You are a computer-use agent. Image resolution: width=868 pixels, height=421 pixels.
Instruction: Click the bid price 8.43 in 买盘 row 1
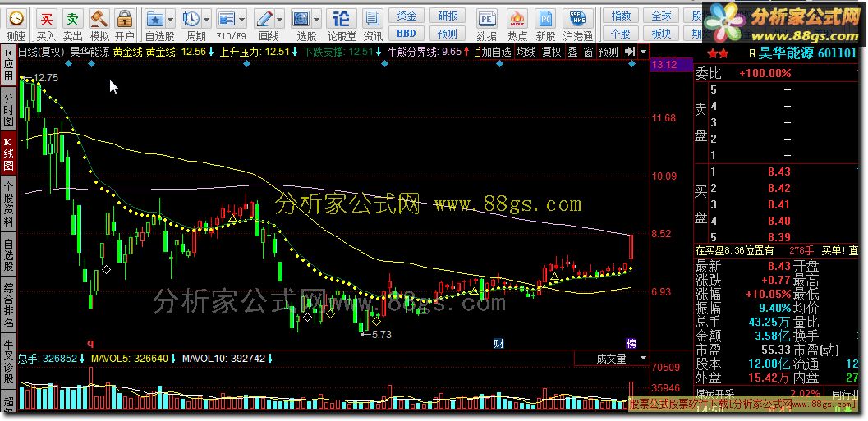778,172
